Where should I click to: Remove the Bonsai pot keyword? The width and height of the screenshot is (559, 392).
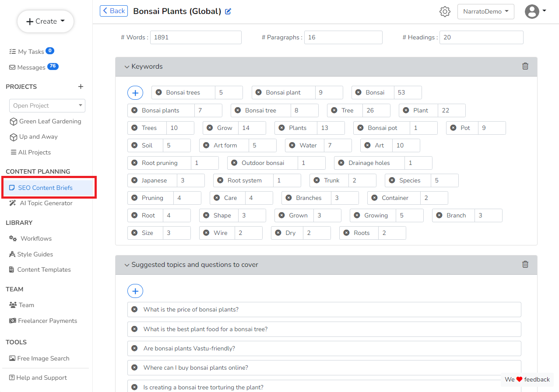tap(360, 128)
